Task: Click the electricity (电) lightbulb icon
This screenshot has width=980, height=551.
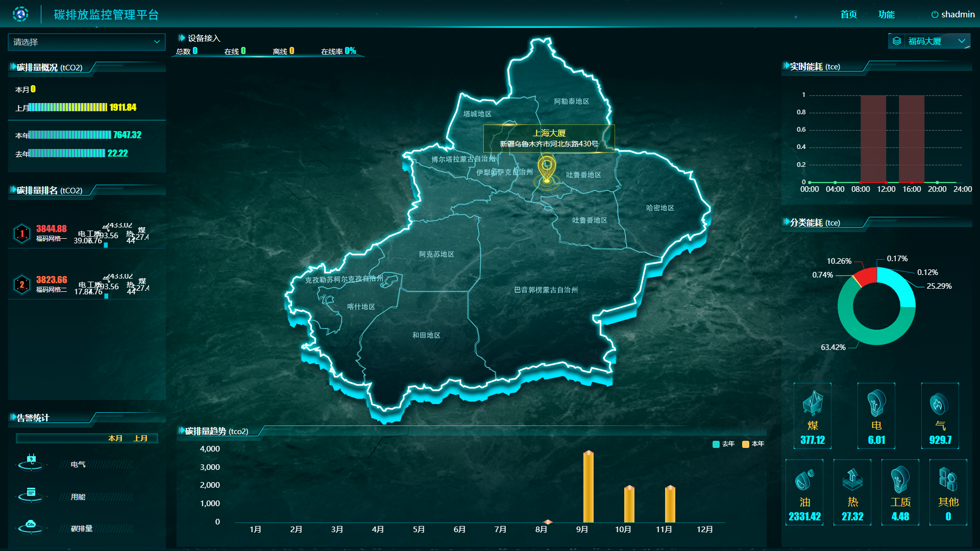Action: [x=876, y=403]
